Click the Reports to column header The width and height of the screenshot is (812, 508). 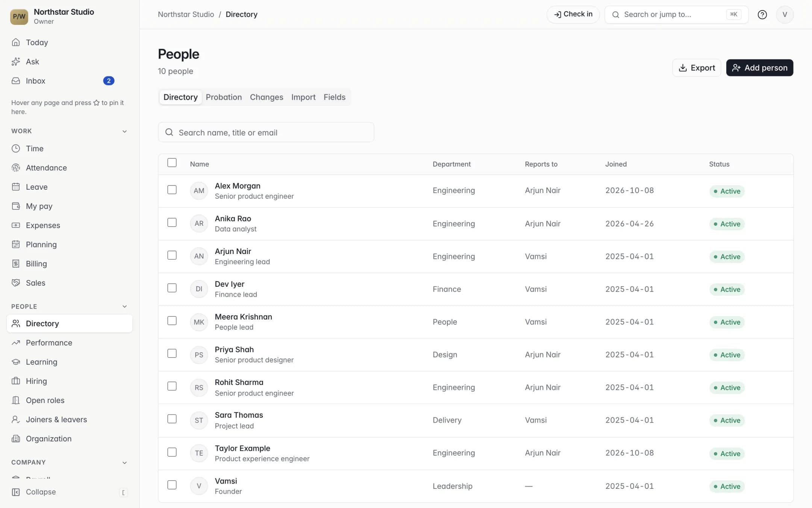point(541,164)
